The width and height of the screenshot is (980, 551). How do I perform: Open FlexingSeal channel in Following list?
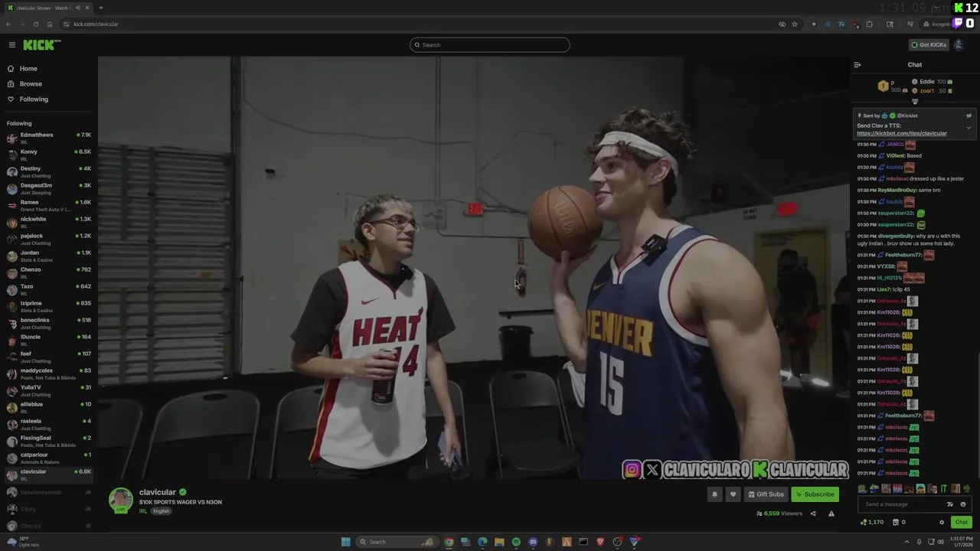pyautogui.click(x=49, y=442)
